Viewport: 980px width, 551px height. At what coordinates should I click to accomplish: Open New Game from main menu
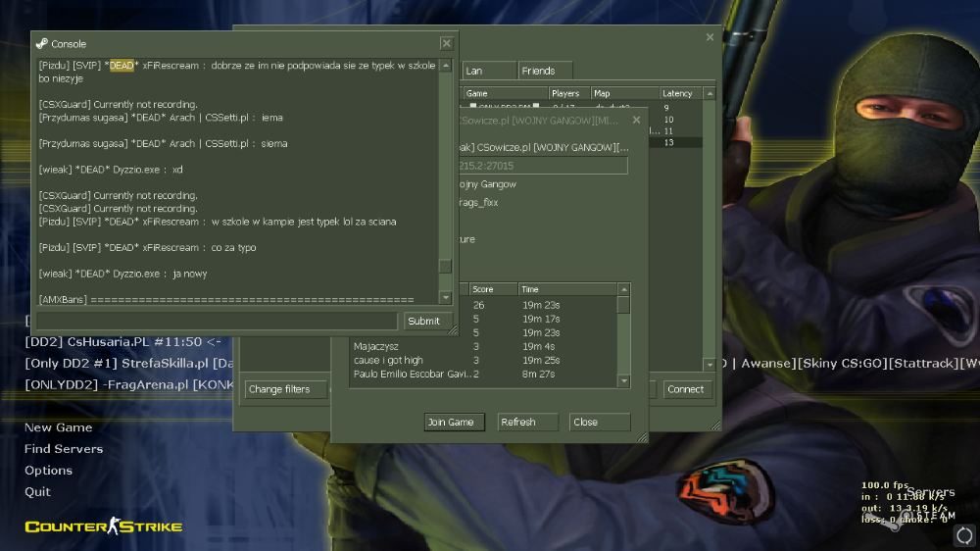point(58,427)
